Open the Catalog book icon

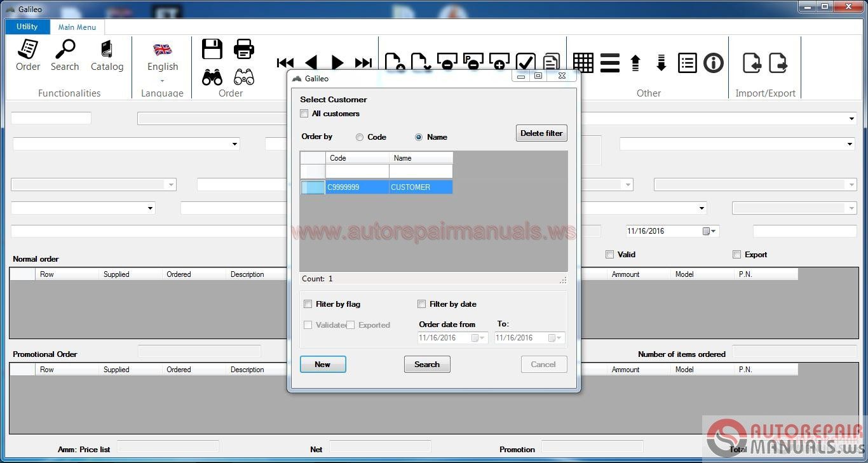(107, 55)
